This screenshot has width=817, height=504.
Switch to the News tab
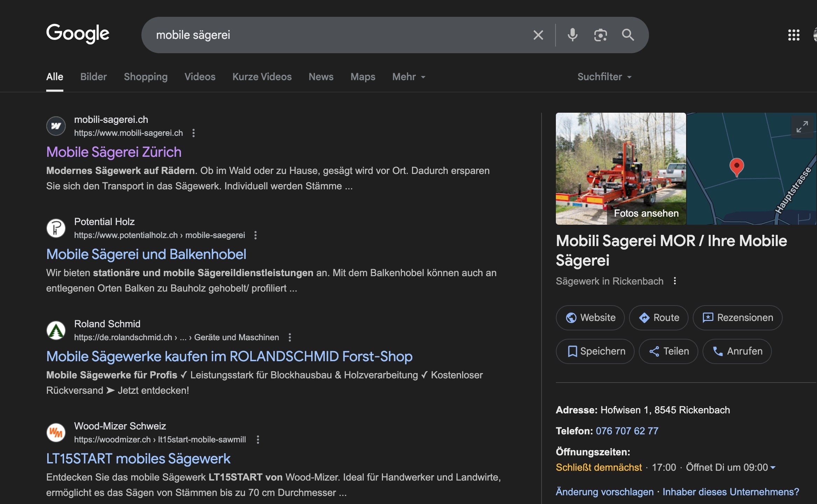click(321, 77)
